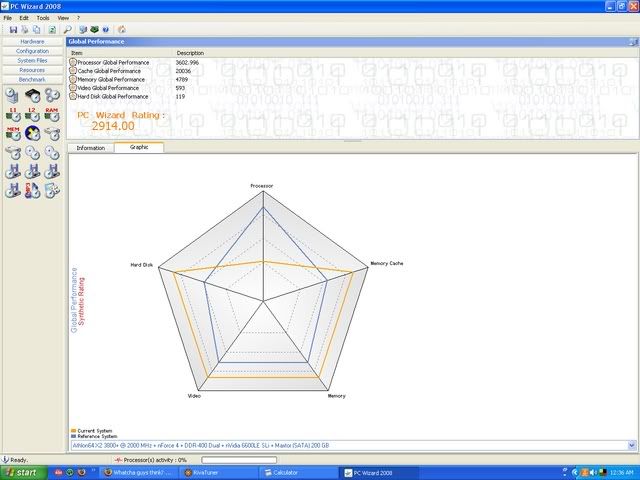Open the ? help menu

(78, 18)
